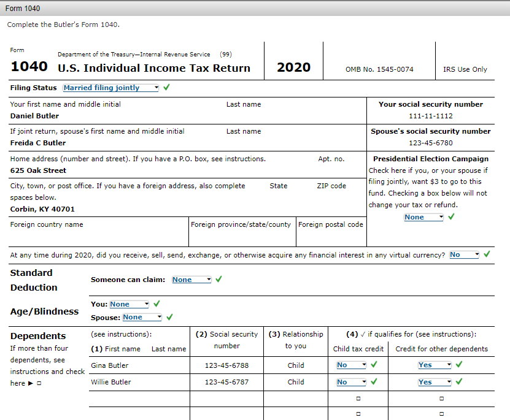Click green checkmark beside Filing Status dropdown
Screen dimensions: 510x420
166,88
